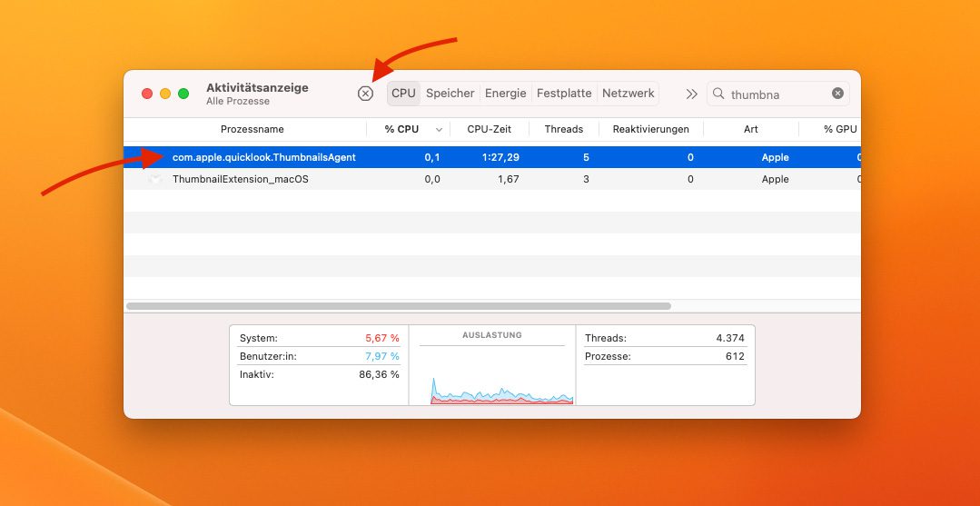The width and height of the screenshot is (980, 506).
Task: Click the yellow minimize window button
Action: pos(165,94)
